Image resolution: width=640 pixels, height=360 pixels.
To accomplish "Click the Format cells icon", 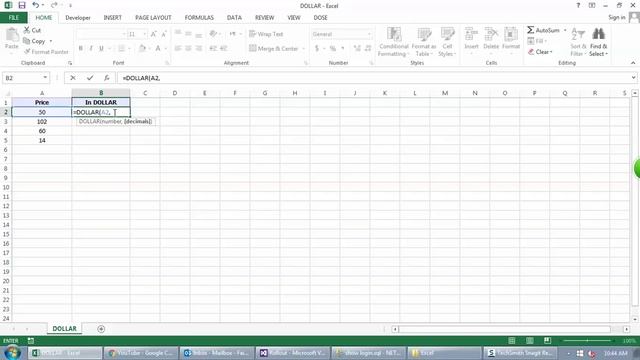I will pos(511,35).
